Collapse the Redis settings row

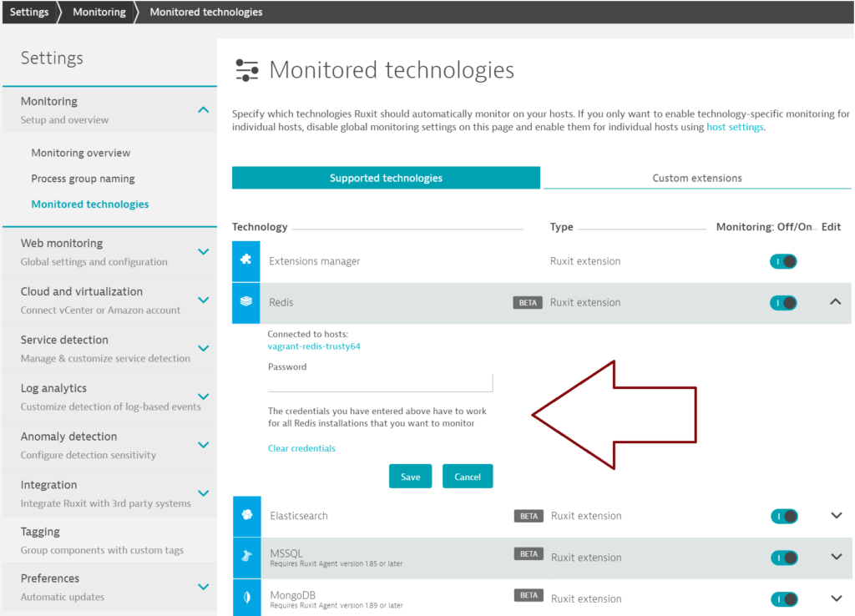pos(835,302)
